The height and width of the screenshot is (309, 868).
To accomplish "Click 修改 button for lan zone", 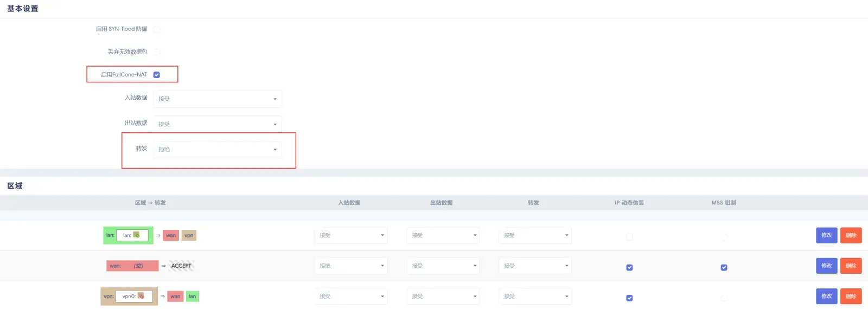I will pos(827,235).
